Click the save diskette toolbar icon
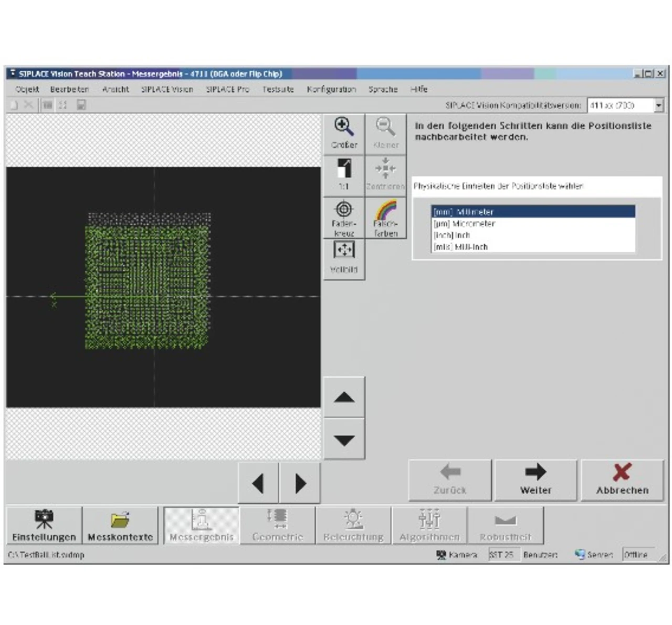 coord(81,105)
